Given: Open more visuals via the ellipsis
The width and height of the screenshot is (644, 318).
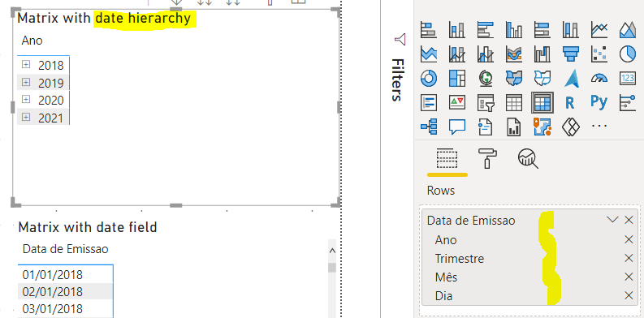Looking at the screenshot, I should point(599,126).
